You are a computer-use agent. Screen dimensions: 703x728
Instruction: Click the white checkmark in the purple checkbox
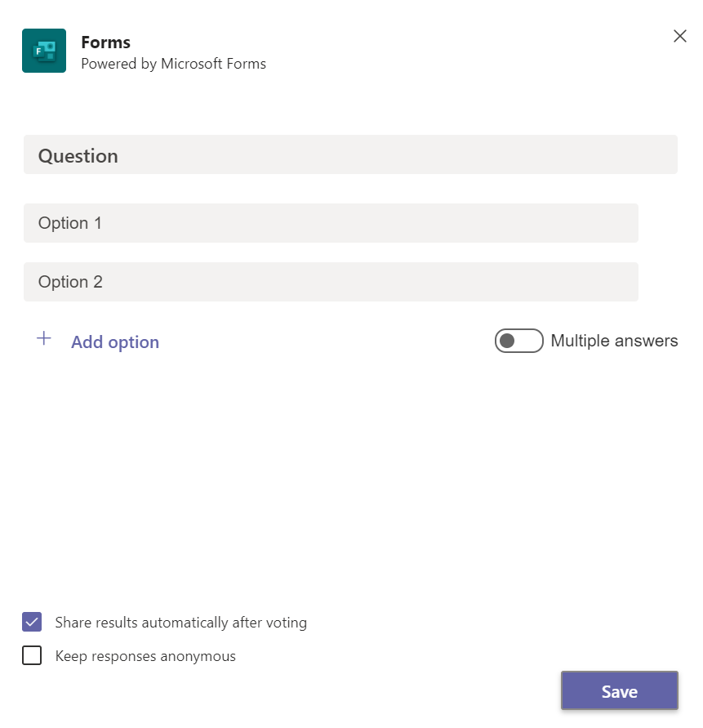click(32, 622)
